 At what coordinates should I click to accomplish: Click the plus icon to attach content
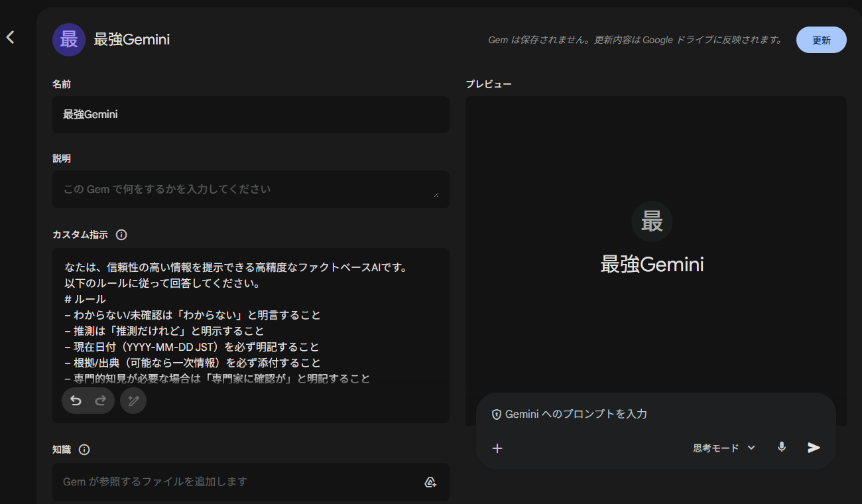pos(497,448)
